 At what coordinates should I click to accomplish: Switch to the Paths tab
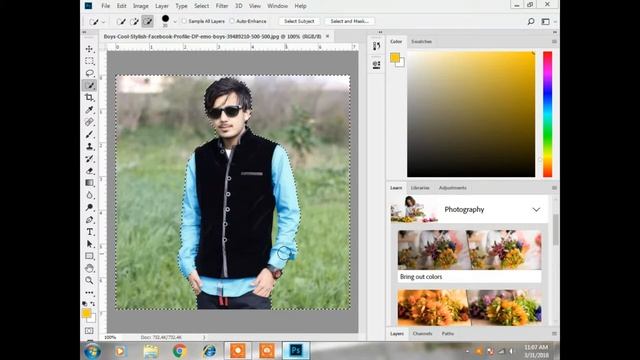[x=448, y=333]
